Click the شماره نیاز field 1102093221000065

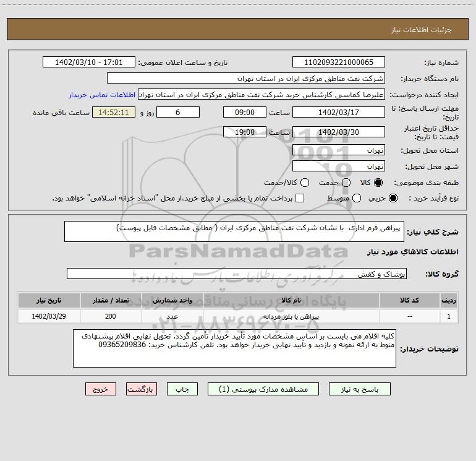(339, 62)
